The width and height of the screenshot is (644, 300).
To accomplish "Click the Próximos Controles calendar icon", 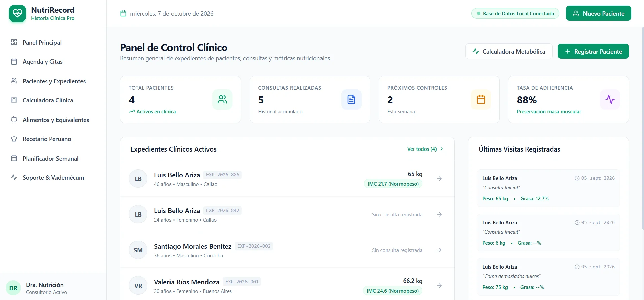I will 481,99.
